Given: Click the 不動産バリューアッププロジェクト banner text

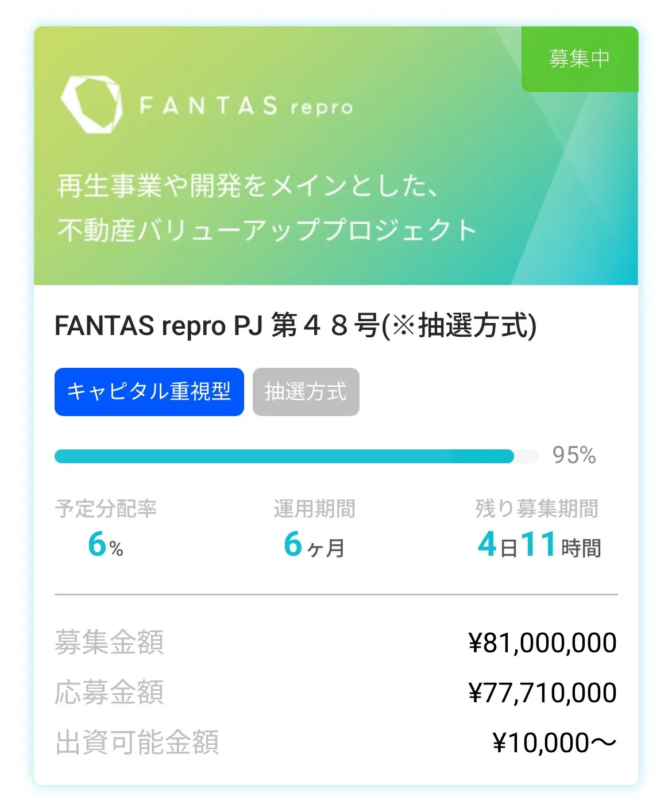Looking at the screenshot, I should point(267,229).
